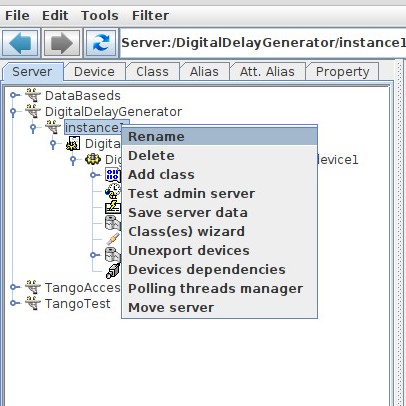Click the binary properties icon
Screen dimensions: 406x406
pos(113,175)
